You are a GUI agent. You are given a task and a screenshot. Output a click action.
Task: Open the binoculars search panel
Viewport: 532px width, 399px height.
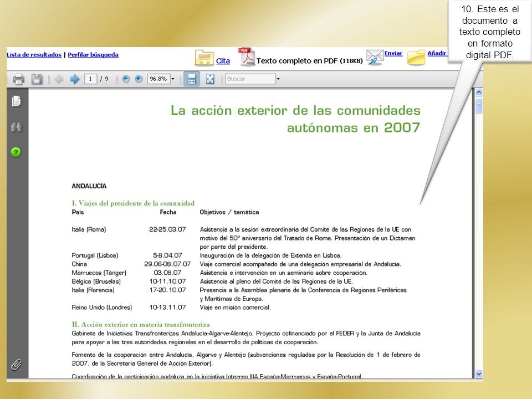click(16, 127)
